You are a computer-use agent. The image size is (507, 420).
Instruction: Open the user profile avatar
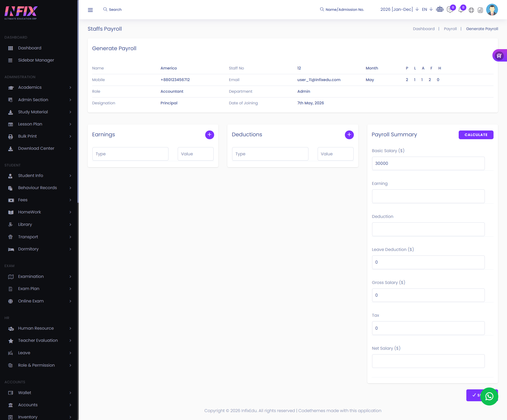492,10
